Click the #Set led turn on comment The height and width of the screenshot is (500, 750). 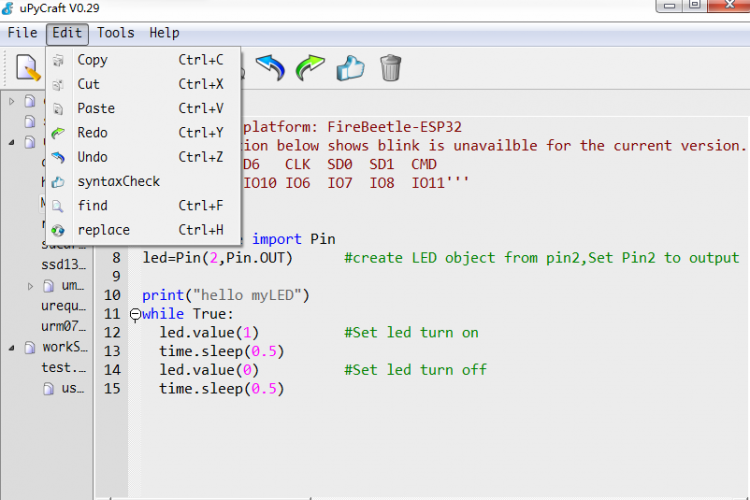(411, 333)
